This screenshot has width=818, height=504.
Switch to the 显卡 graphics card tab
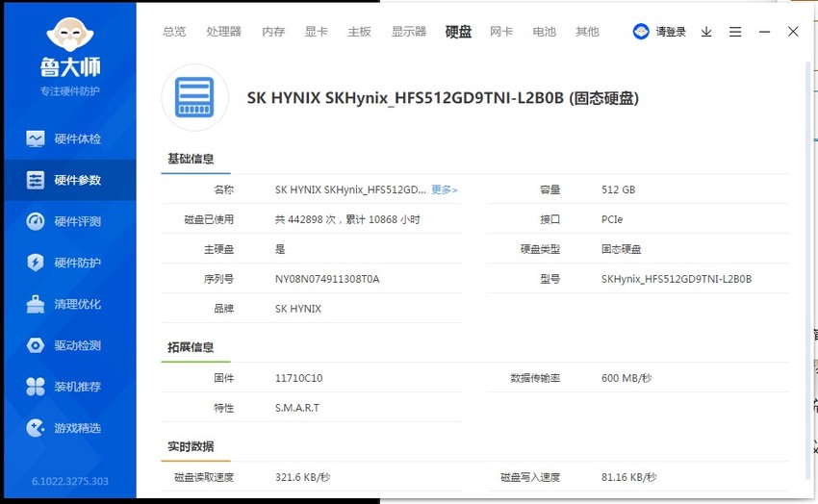click(317, 32)
